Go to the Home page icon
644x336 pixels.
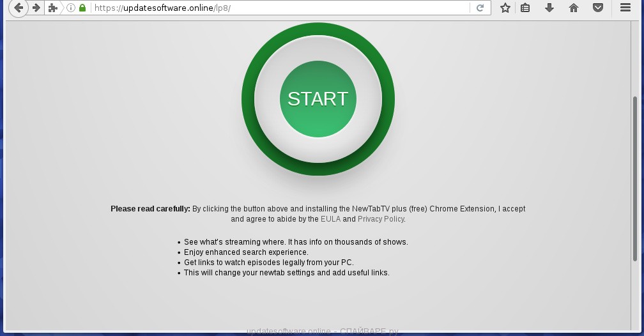click(x=573, y=8)
